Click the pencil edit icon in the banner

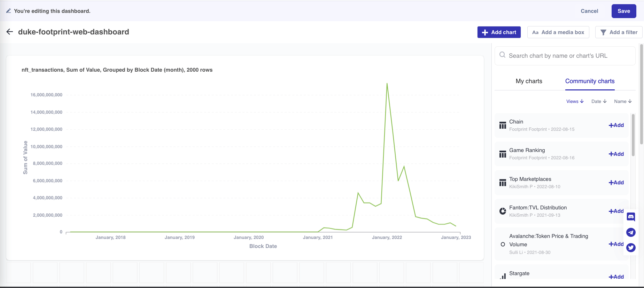tap(8, 11)
